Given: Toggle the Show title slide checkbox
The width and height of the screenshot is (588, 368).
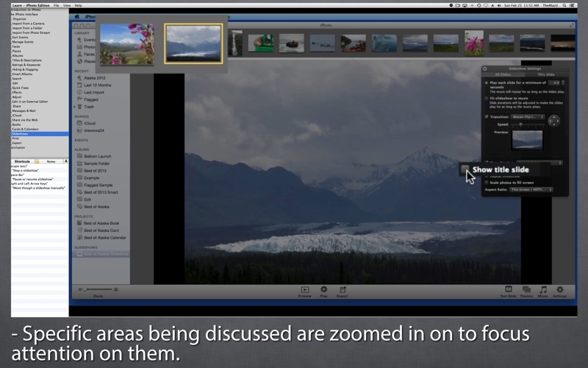Looking at the screenshot, I should click(x=465, y=169).
